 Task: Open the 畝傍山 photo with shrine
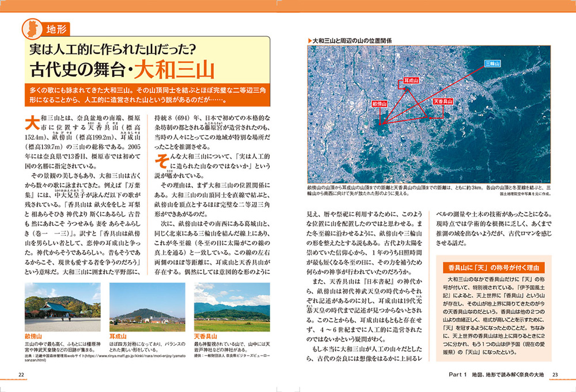[x=62, y=307]
